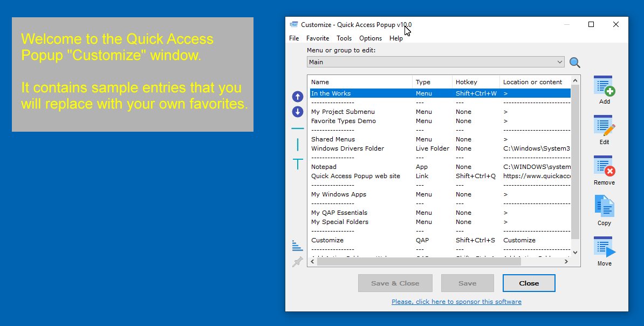Click the Copy favorite icon
The image size is (644, 326).
point(604,207)
